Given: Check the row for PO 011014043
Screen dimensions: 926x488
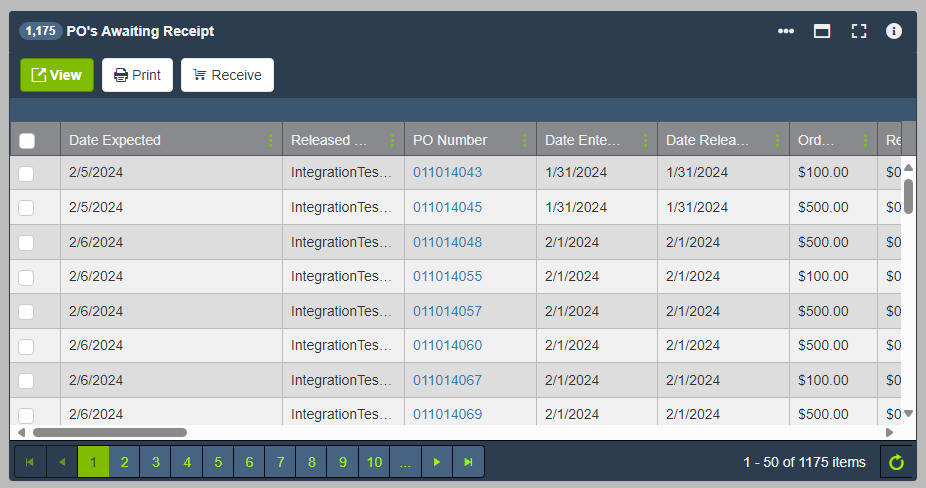Looking at the screenshot, I should point(26,173).
